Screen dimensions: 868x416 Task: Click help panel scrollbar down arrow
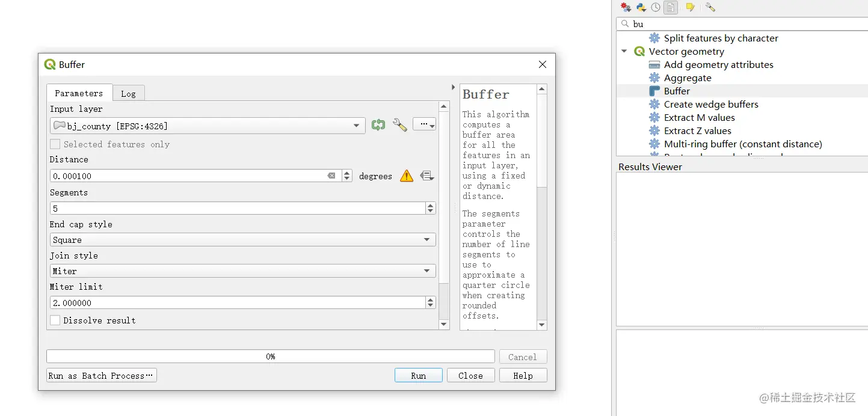pos(542,325)
